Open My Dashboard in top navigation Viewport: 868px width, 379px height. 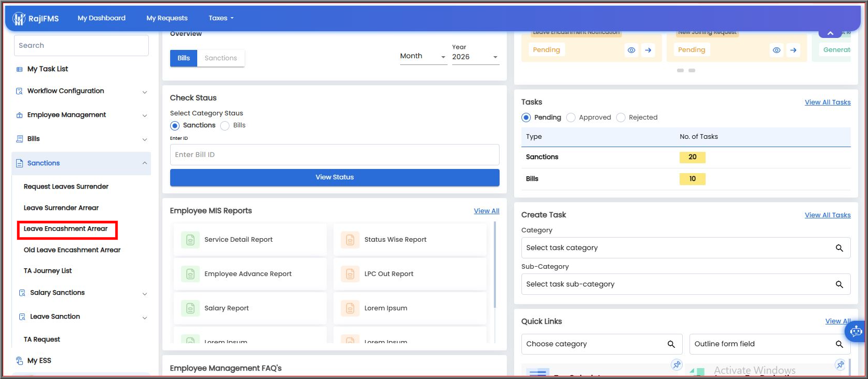coord(101,18)
